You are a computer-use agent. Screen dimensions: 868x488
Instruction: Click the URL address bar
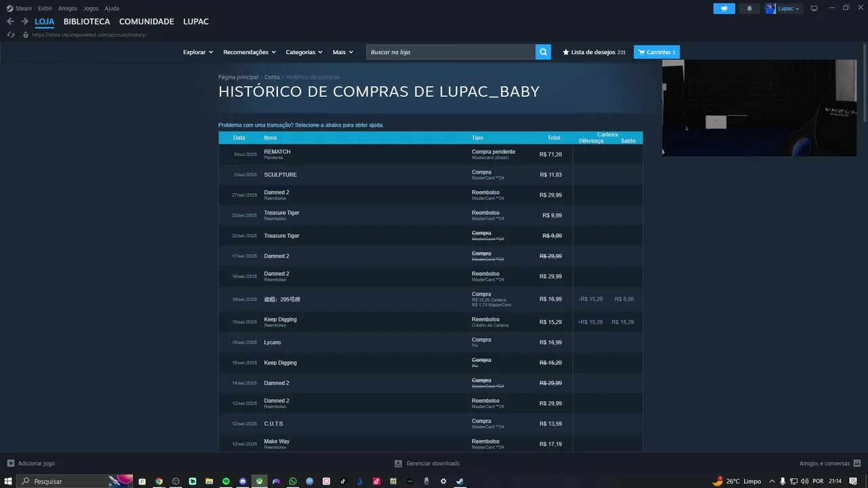click(89, 35)
